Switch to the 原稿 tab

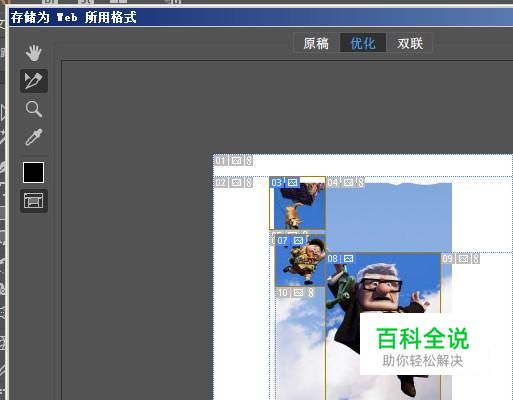(316, 43)
